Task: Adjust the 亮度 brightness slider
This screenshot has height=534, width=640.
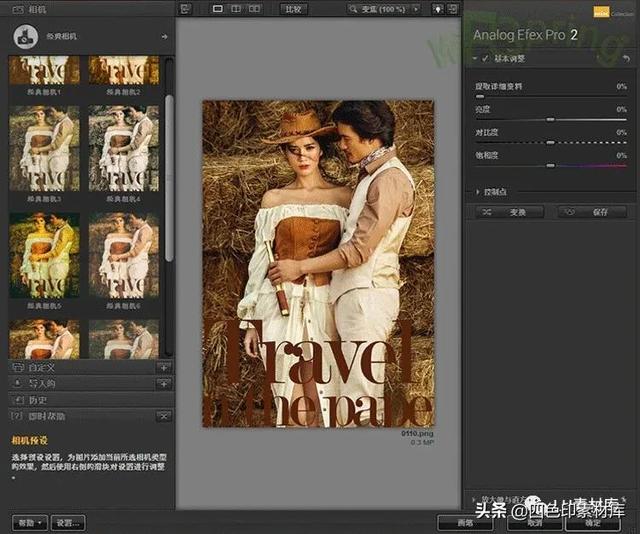Action: (x=551, y=120)
